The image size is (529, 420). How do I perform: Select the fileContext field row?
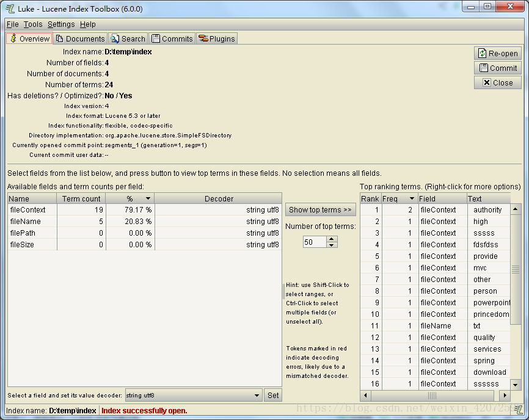coord(144,209)
